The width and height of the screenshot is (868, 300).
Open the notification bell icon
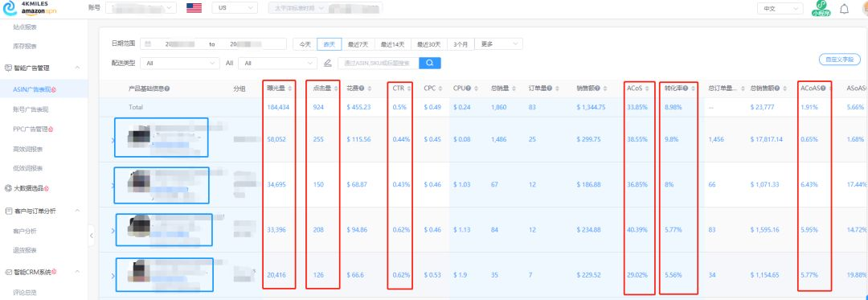point(844,9)
